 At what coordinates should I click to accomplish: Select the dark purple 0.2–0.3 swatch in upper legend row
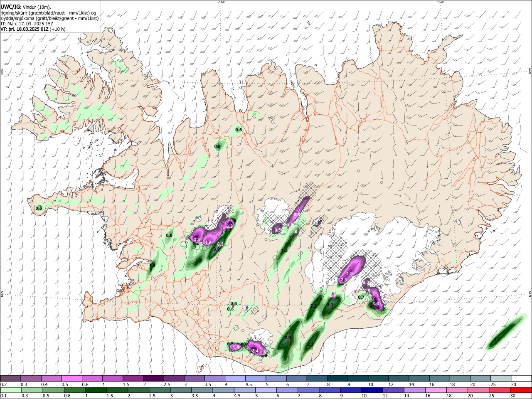pos(10,378)
